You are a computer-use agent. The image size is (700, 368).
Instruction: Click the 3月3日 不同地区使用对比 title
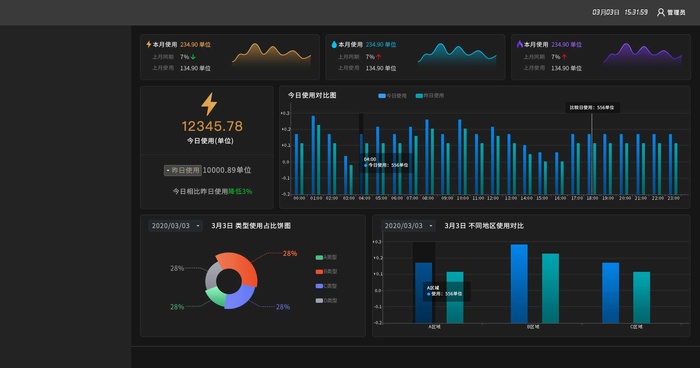coord(484,226)
